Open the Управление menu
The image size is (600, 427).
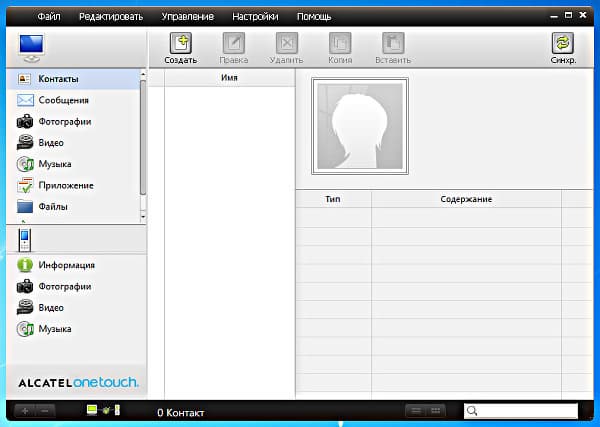click(188, 17)
